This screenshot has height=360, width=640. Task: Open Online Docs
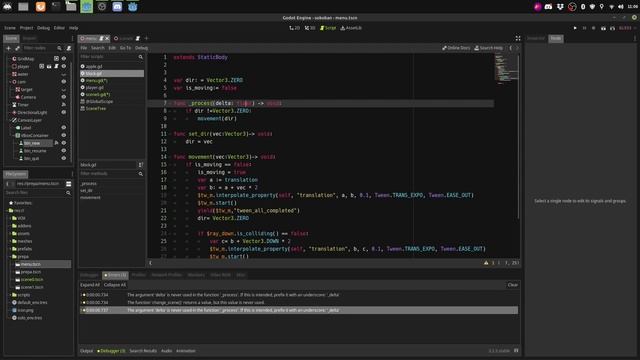click(456, 48)
